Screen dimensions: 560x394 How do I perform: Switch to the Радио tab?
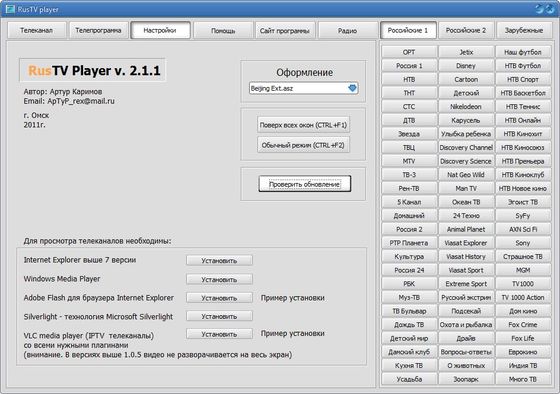(x=348, y=30)
